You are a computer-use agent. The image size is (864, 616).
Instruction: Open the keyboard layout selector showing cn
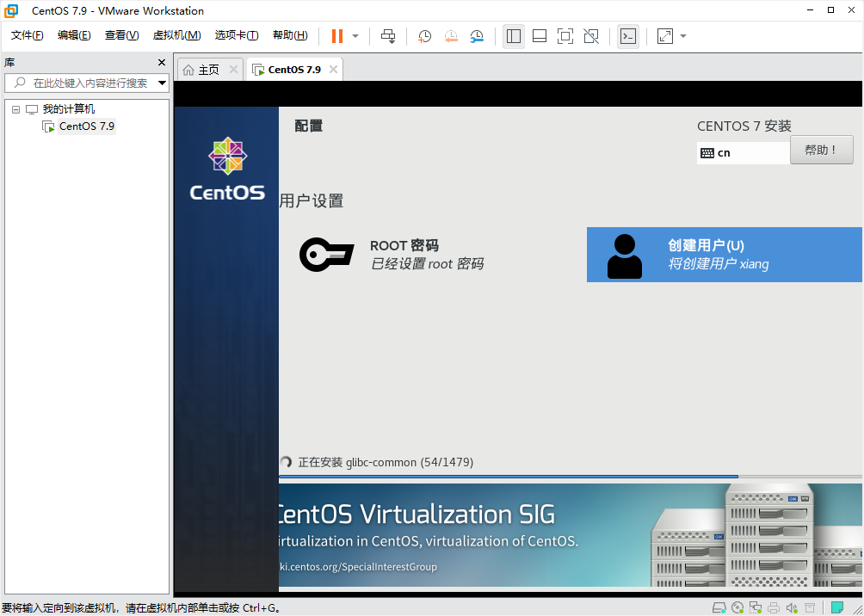[742, 152]
